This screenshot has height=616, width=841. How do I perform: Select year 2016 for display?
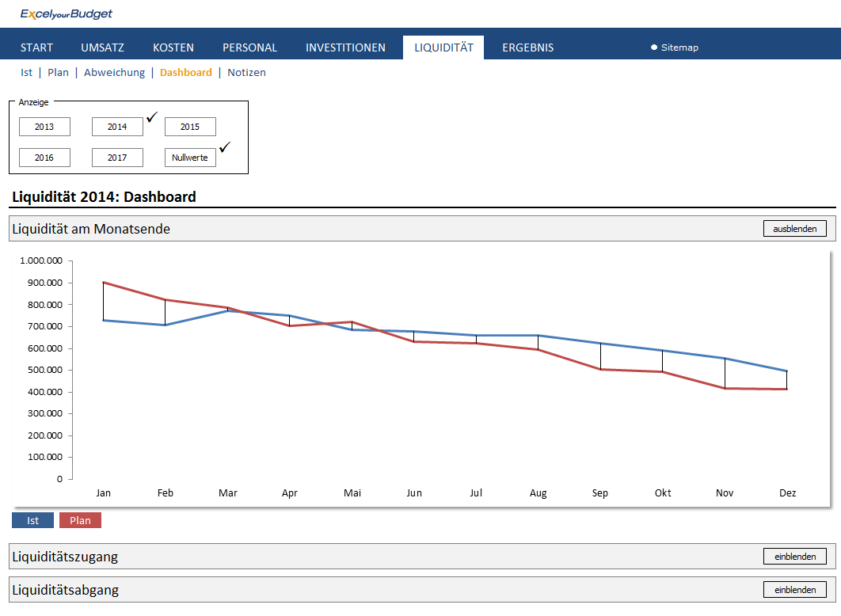pyautogui.click(x=44, y=158)
